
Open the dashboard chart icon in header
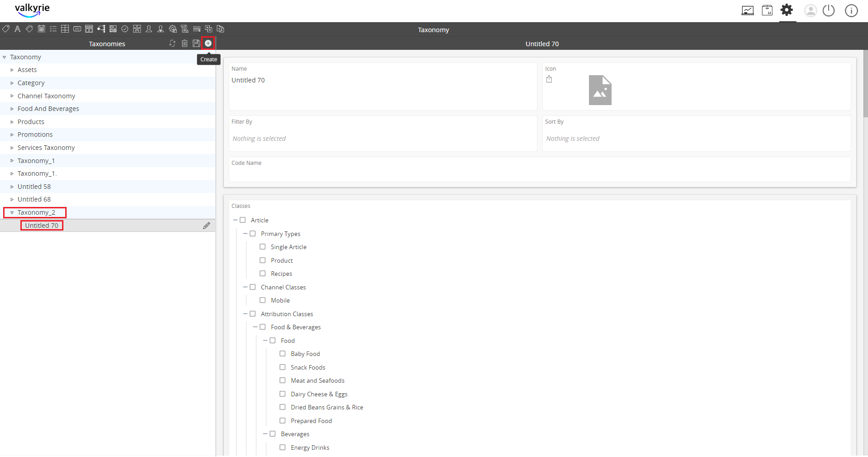tap(747, 10)
